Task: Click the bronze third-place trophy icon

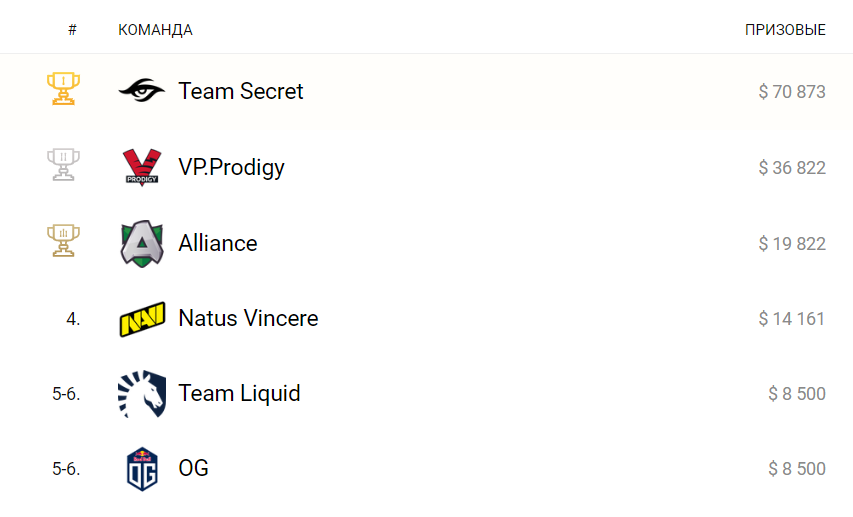Action: pyautogui.click(x=64, y=242)
